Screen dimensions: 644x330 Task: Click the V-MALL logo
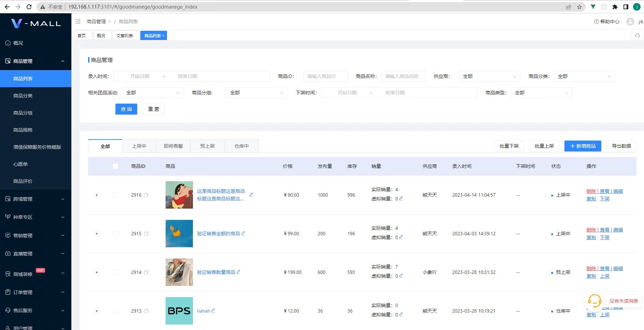pos(36,23)
